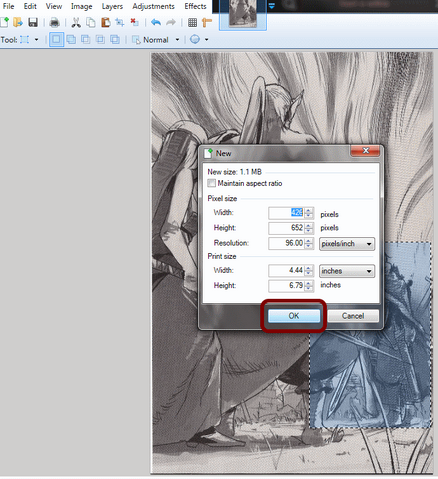
Task: Open the inches print units dropdown
Action: (x=347, y=271)
